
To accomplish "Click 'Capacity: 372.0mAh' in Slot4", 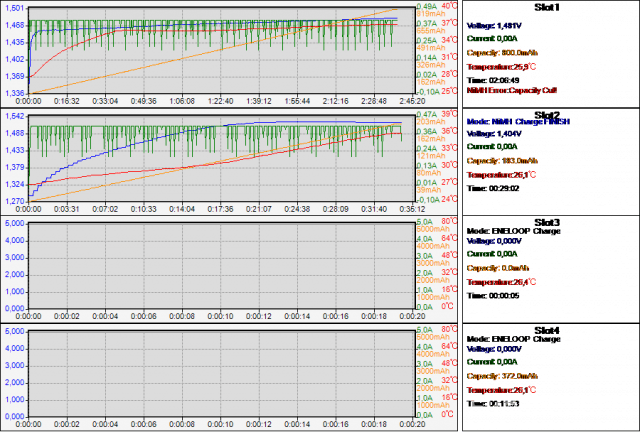I will click(x=502, y=376).
